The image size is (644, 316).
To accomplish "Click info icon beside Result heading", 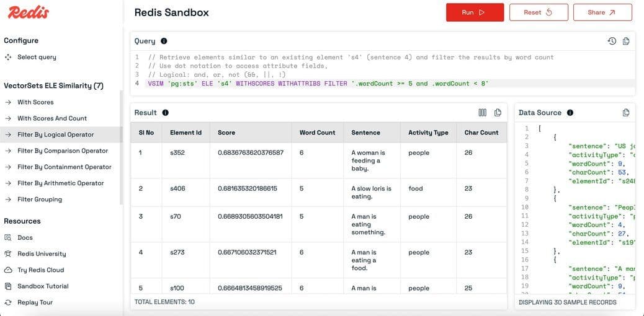I will click(x=165, y=113).
